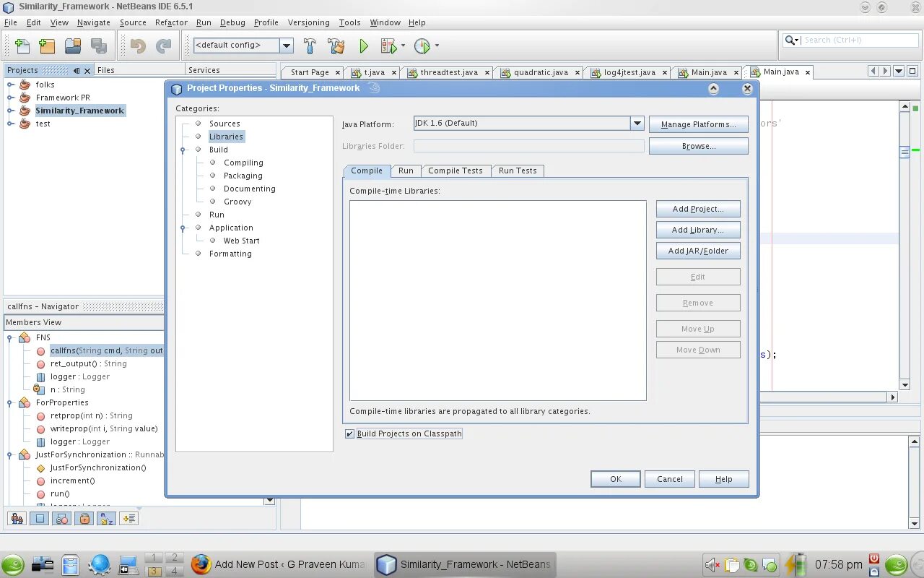The width and height of the screenshot is (924, 578).
Task: Open the quadratic.java editor tab
Action: (x=541, y=72)
